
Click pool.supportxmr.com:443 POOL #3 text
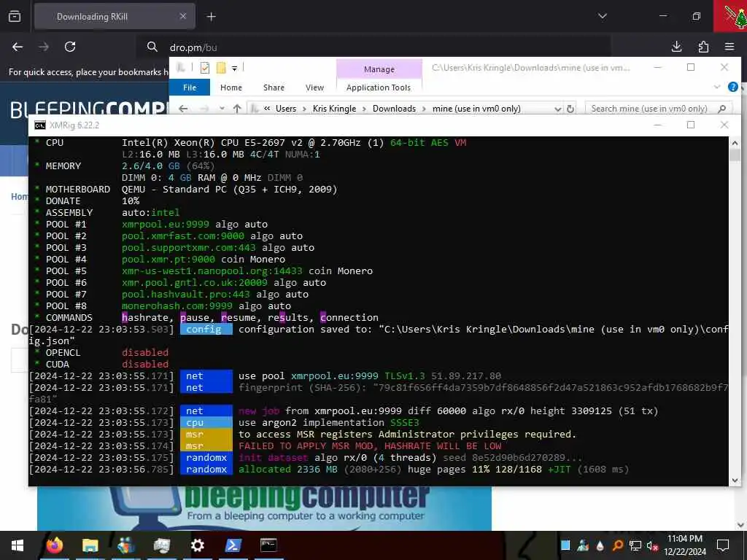click(189, 248)
